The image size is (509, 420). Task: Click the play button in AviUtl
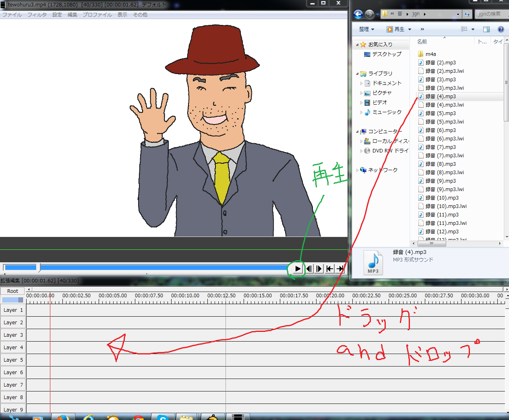pos(298,269)
